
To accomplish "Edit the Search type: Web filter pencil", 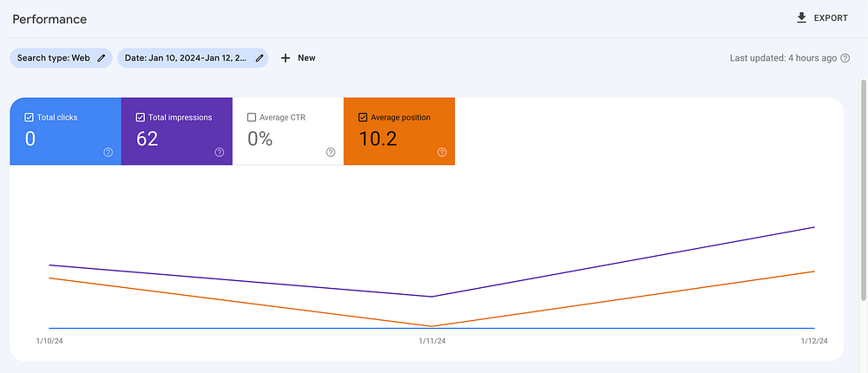I will coord(101,57).
